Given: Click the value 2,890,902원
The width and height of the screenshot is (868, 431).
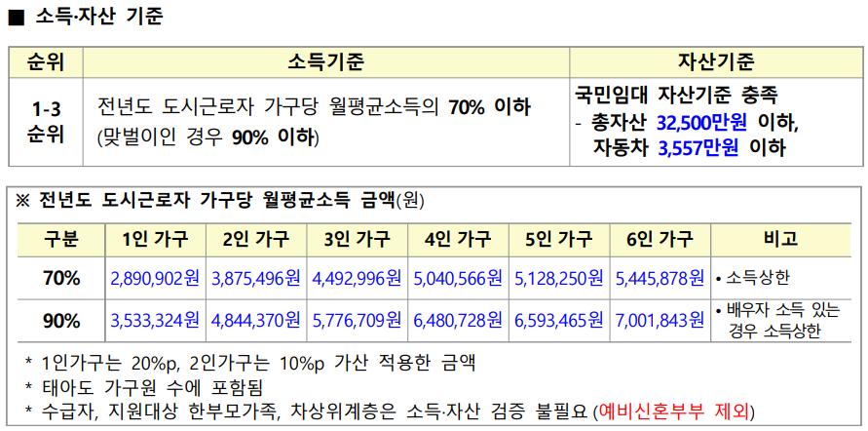Looking at the screenshot, I should point(155,278).
